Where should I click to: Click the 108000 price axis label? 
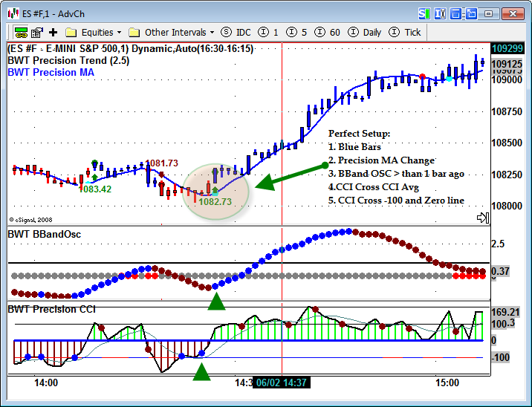coord(507,206)
